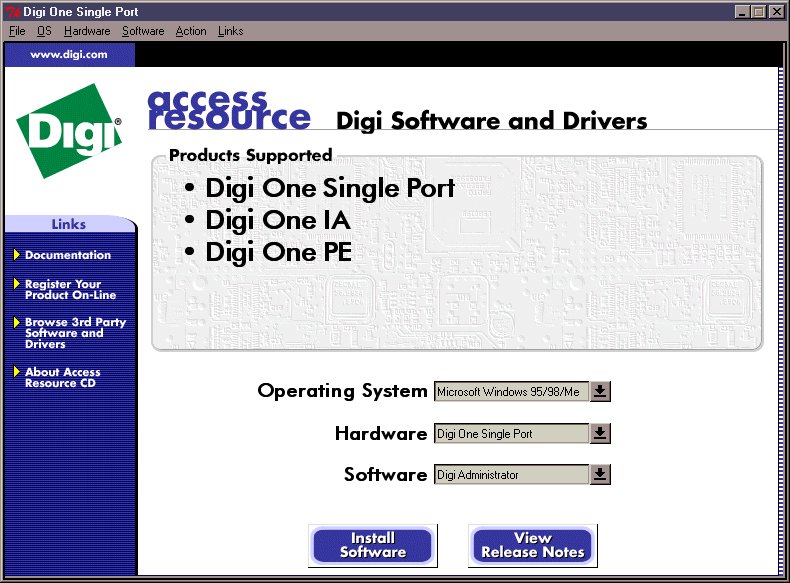
Task: Click the yellow arrow beside Browse 3rd Party
Action: [x=17, y=323]
